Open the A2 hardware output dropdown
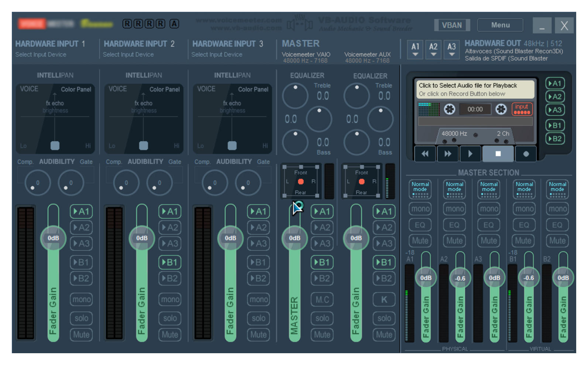The height and width of the screenshot is (365, 588). click(x=433, y=49)
